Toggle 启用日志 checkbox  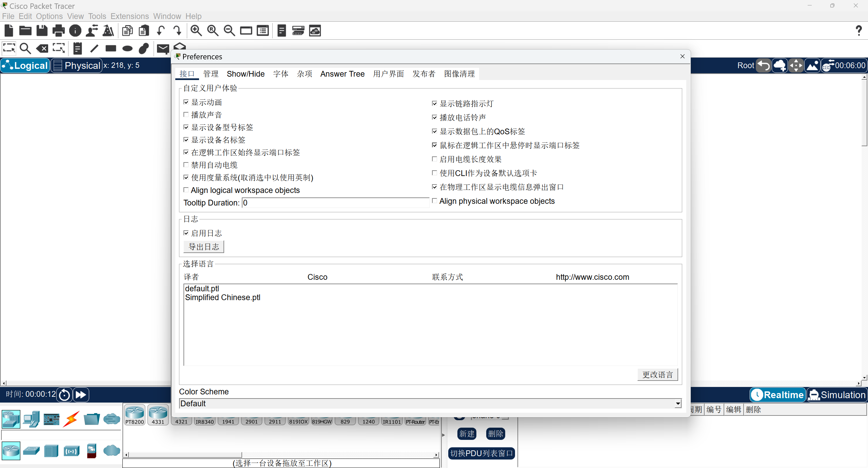[x=186, y=233]
